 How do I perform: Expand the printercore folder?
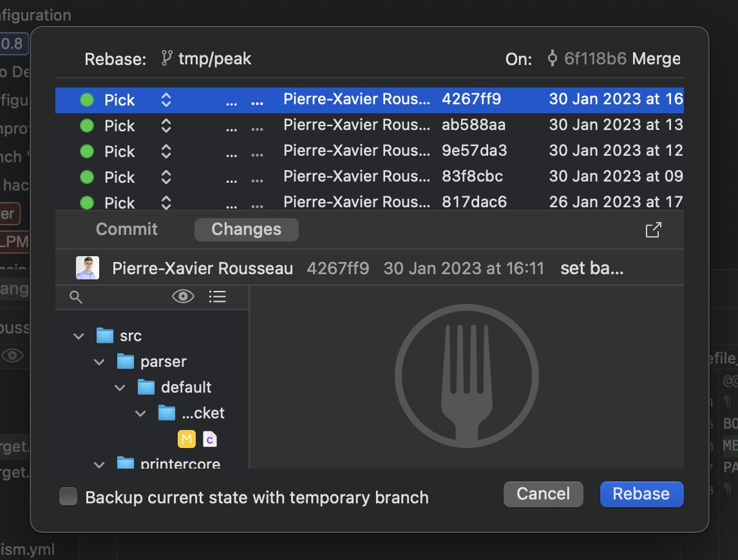tap(99, 463)
